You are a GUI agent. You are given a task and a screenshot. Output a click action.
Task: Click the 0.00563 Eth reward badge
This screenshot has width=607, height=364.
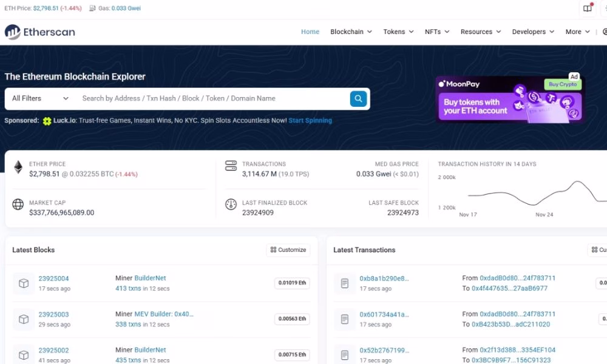coord(292,318)
